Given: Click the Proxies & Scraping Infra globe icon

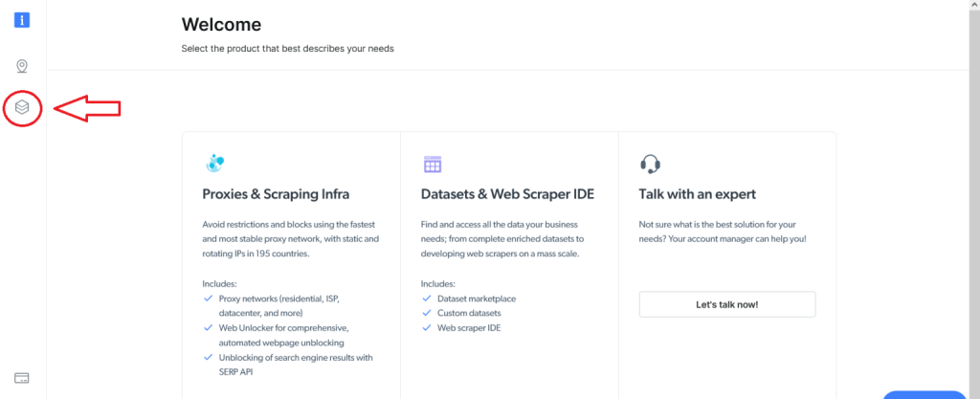Looking at the screenshot, I should (214, 164).
